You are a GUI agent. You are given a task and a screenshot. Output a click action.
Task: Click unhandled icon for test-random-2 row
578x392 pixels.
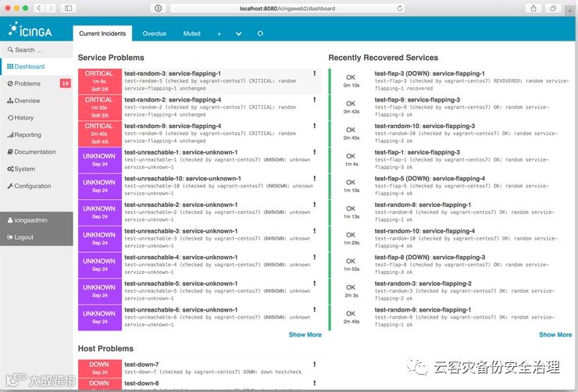pyautogui.click(x=315, y=99)
